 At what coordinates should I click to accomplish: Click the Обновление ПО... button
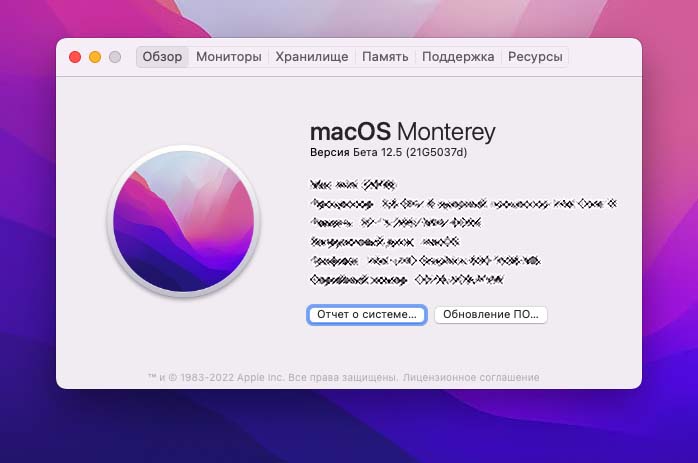(x=491, y=315)
